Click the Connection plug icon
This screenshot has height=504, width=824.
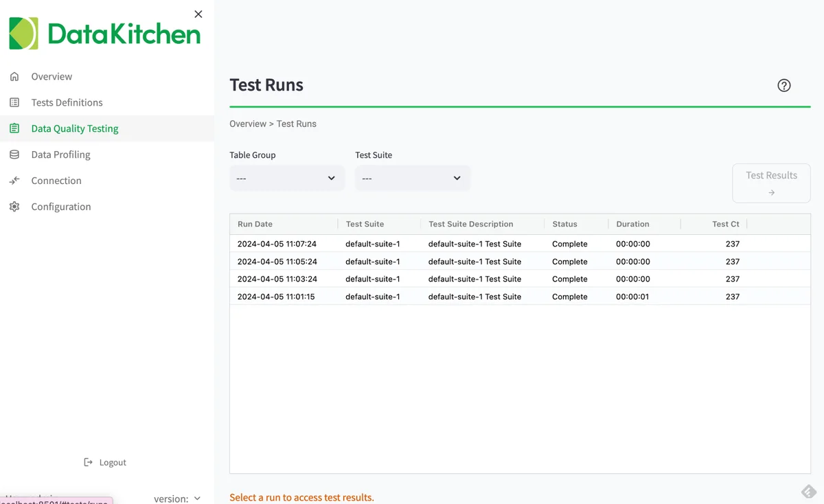(14, 181)
